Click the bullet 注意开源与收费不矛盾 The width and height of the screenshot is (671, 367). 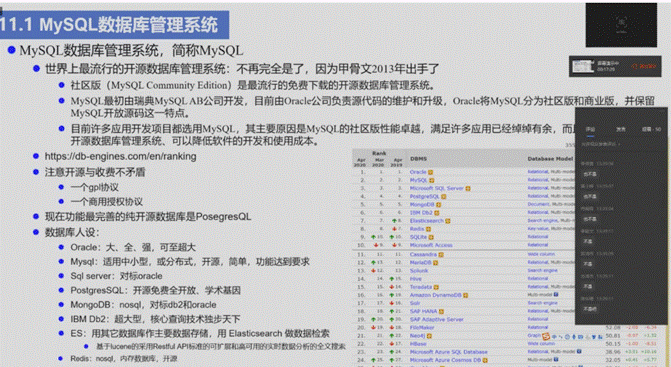95,172
